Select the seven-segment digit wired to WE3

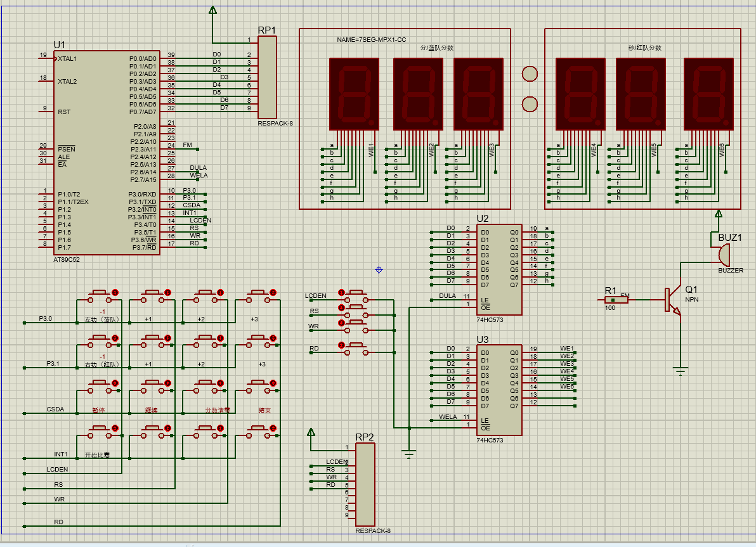point(478,94)
